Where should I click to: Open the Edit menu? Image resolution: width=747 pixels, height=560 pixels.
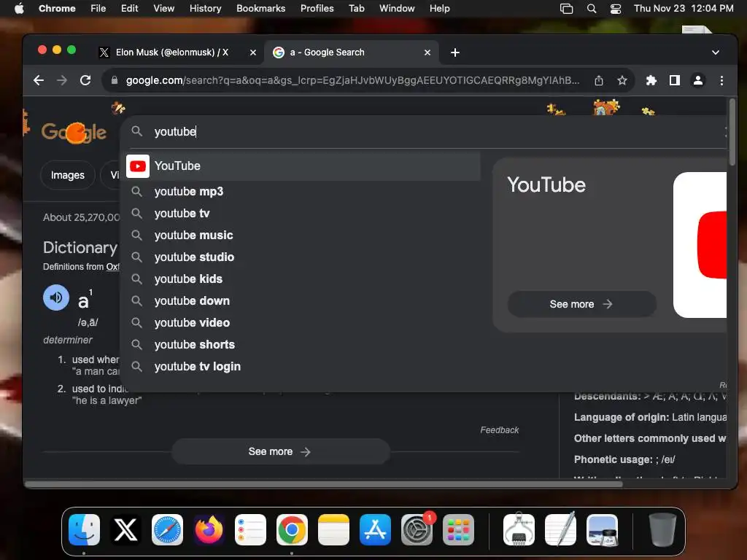click(129, 9)
